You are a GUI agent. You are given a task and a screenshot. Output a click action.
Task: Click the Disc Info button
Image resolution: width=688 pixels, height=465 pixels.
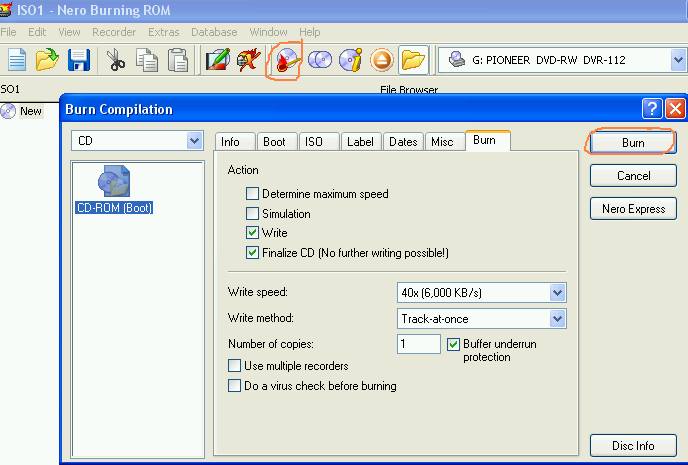click(633, 446)
